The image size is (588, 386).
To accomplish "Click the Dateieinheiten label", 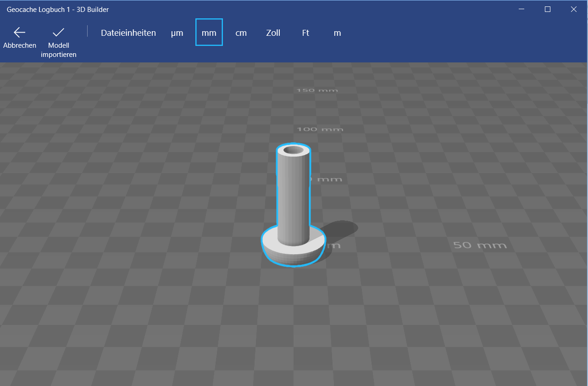I will (128, 33).
